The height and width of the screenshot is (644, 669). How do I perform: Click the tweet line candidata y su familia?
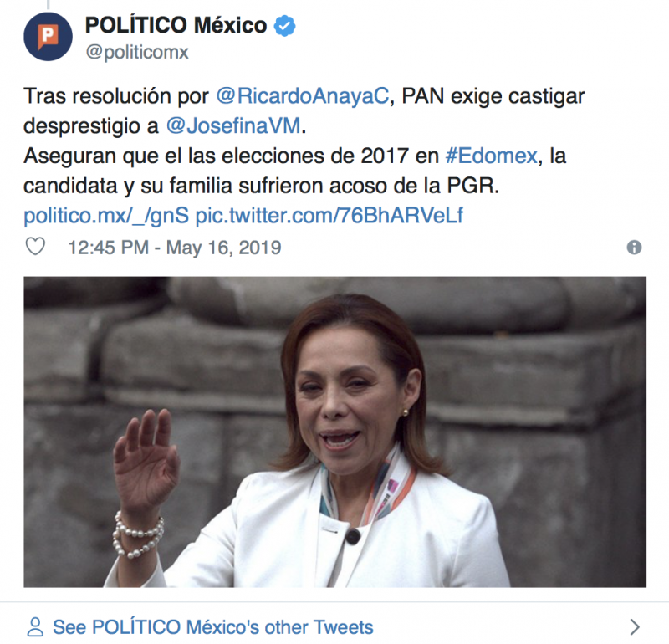261,186
